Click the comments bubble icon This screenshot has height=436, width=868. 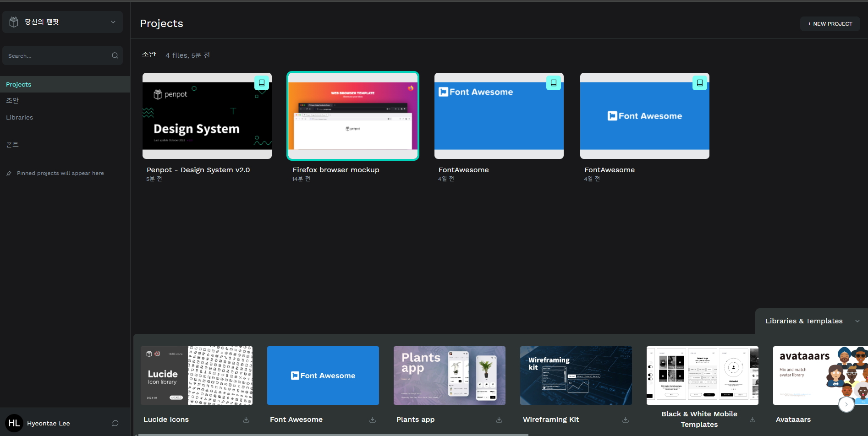(x=115, y=423)
